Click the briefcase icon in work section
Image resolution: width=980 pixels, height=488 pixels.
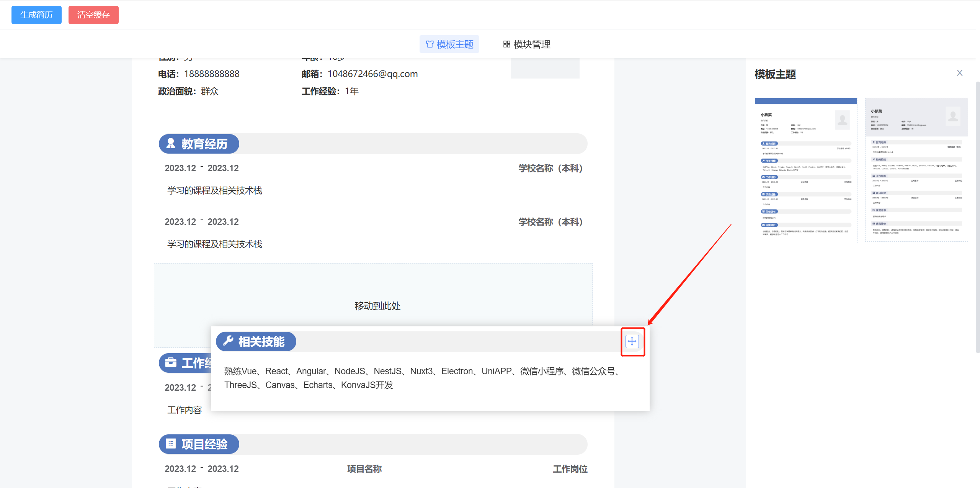pos(171,362)
